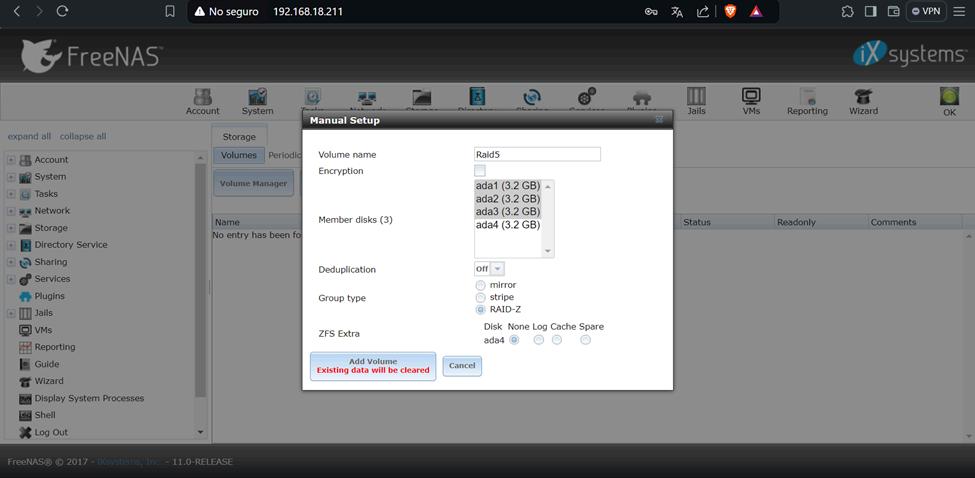Select ada4 (3.2 GB) disk
This screenshot has height=478, width=975.
tap(507, 224)
